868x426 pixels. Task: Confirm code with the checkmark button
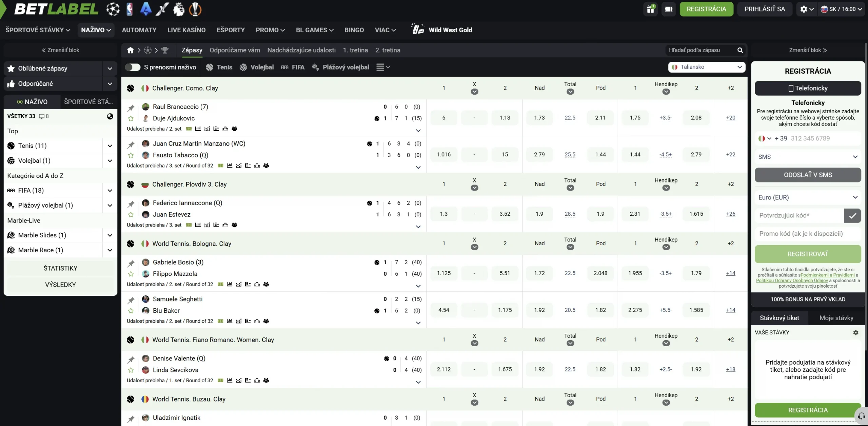pyautogui.click(x=852, y=215)
